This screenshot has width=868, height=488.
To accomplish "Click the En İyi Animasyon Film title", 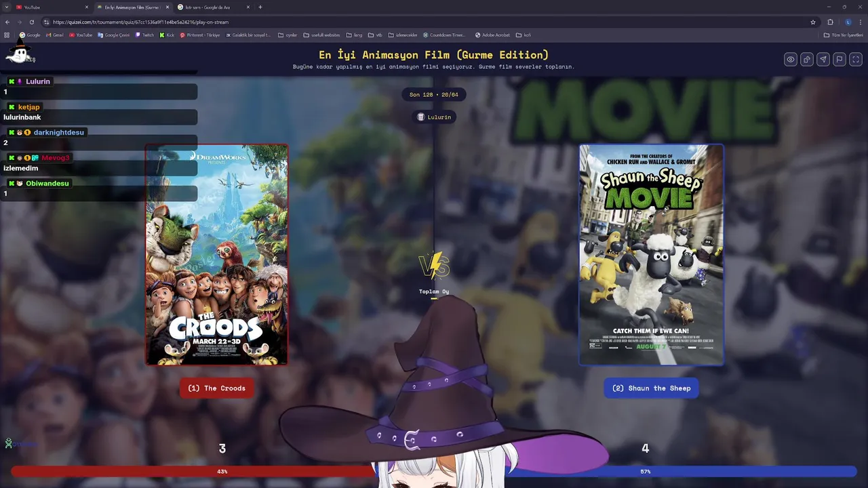I will (434, 55).
